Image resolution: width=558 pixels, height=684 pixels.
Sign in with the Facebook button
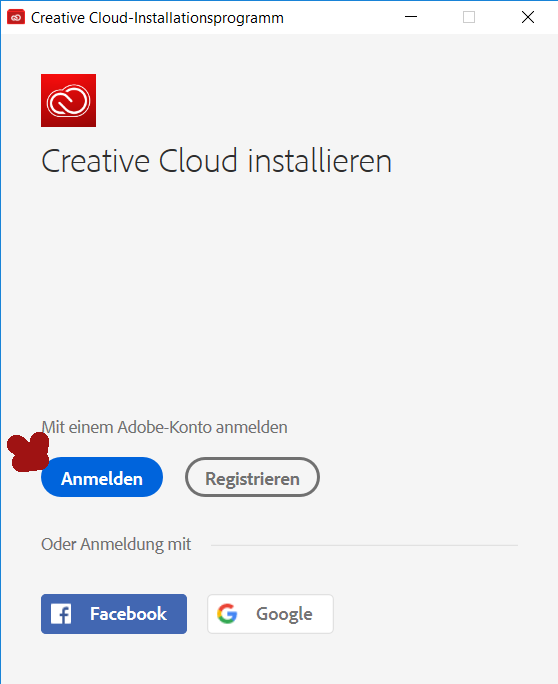pyautogui.click(x=114, y=614)
